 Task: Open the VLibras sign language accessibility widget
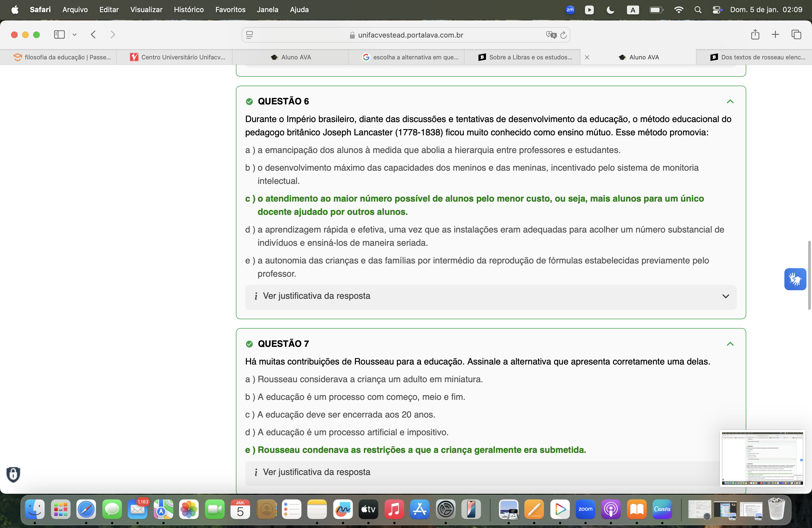click(x=795, y=279)
